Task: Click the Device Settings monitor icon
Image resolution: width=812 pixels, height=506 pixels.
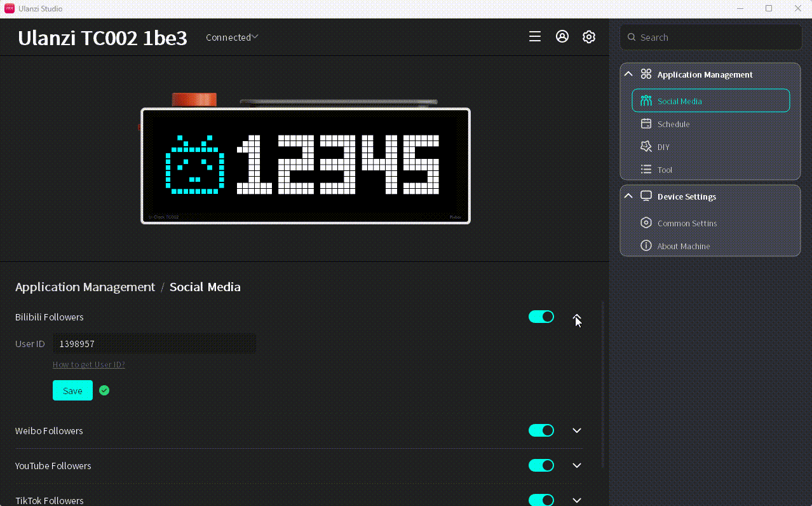Action: [646, 196]
